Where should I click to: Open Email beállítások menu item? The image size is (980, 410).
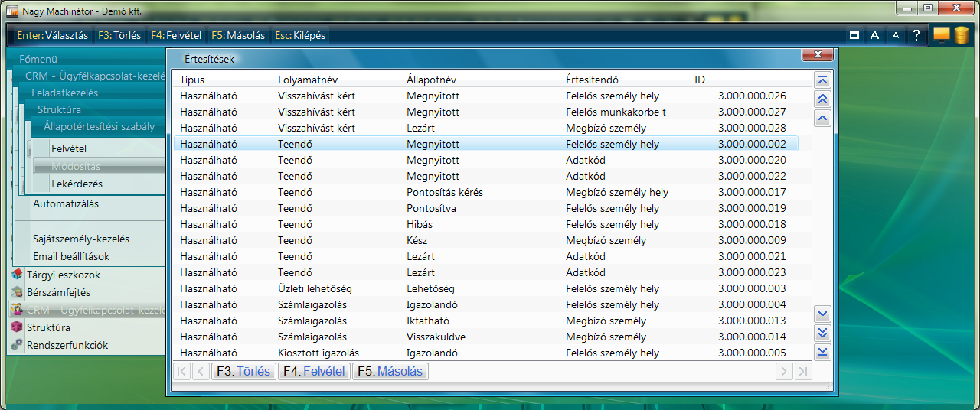click(x=71, y=256)
